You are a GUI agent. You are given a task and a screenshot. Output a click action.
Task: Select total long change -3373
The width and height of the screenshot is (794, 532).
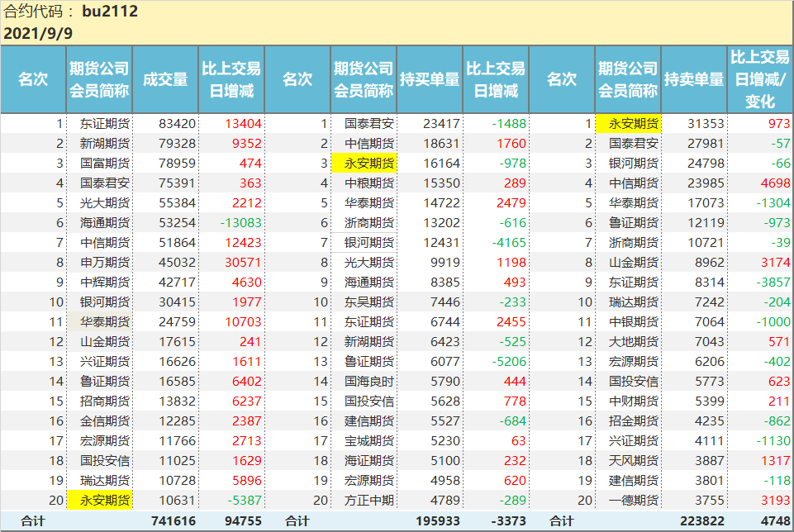(x=508, y=521)
